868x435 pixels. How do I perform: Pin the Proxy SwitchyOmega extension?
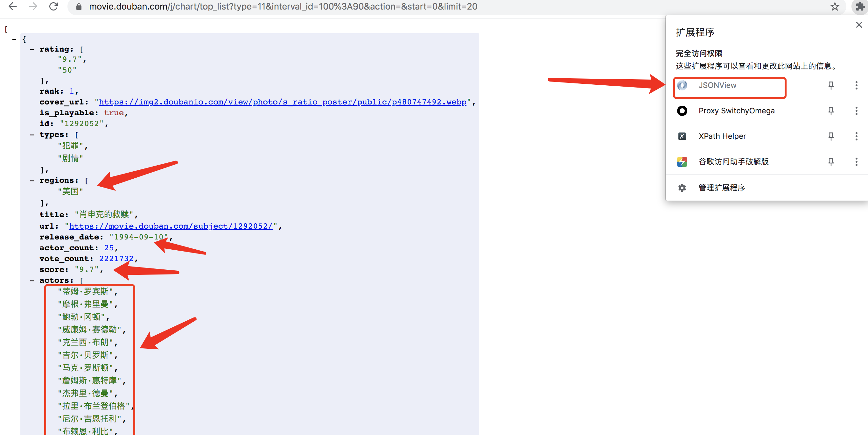(x=831, y=111)
